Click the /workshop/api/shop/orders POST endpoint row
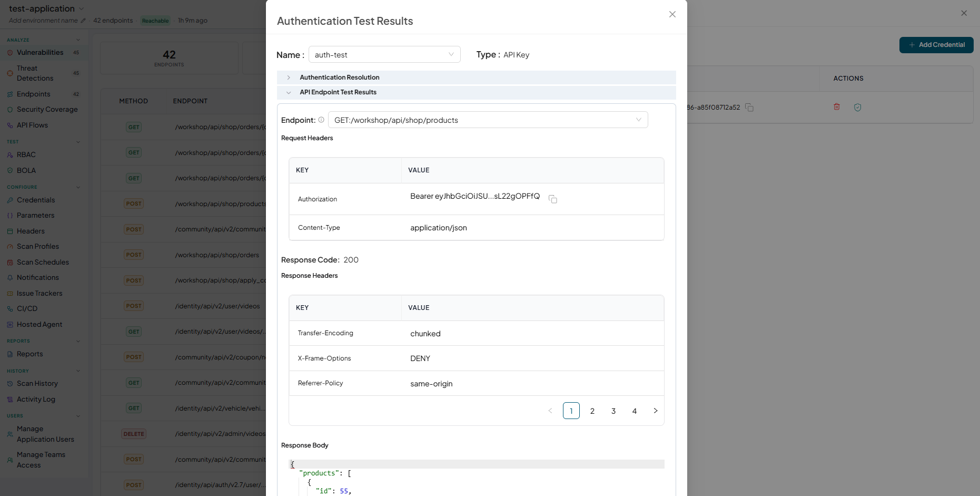This screenshot has height=496, width=980. tap(183, 255)
